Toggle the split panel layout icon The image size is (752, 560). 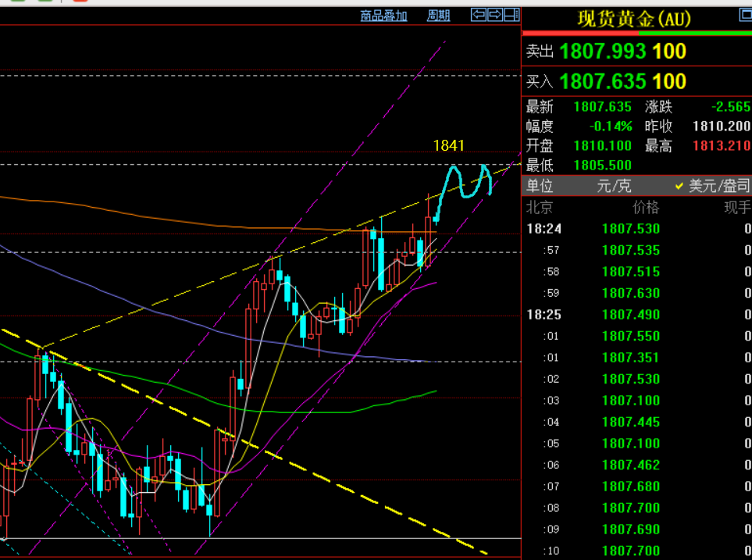[511, 15]
